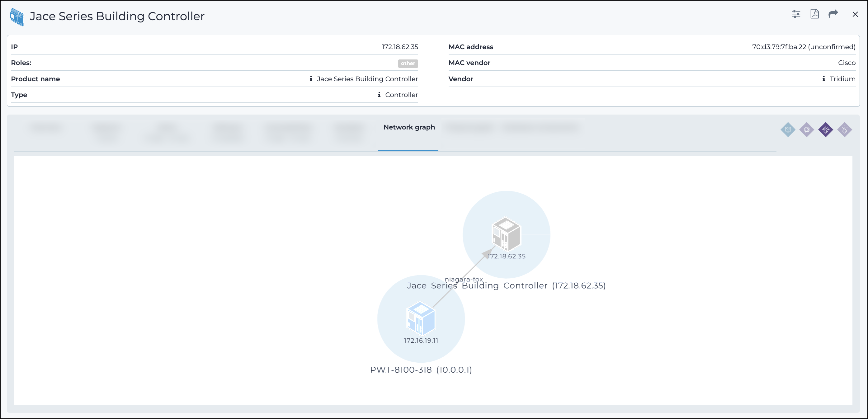Select the blue 172.16.19.11 node in the graph
Image resolution: width=868 pixels, height=419 pixels.
pyautogui.click(x=421, y=318)
